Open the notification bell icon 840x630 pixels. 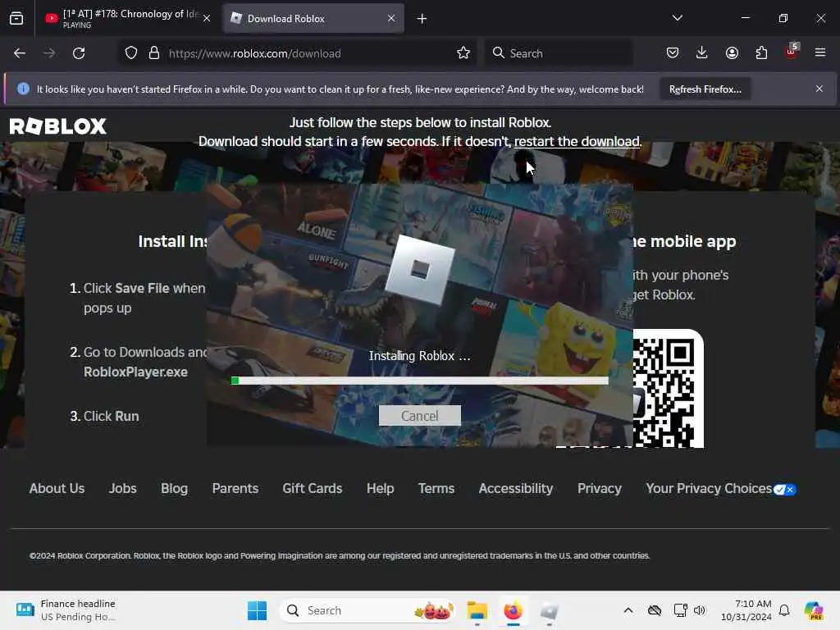coord(784,610)
